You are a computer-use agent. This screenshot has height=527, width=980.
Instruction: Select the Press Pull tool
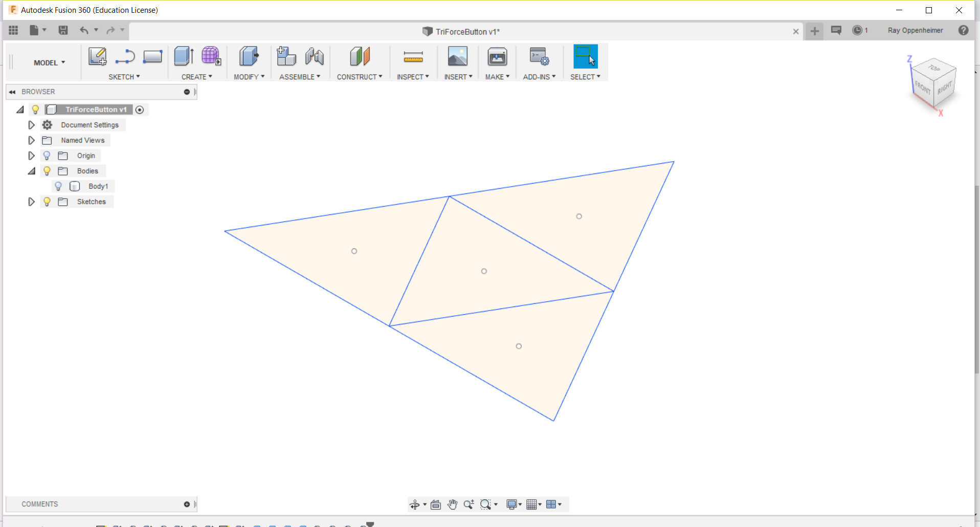(249, 56)
